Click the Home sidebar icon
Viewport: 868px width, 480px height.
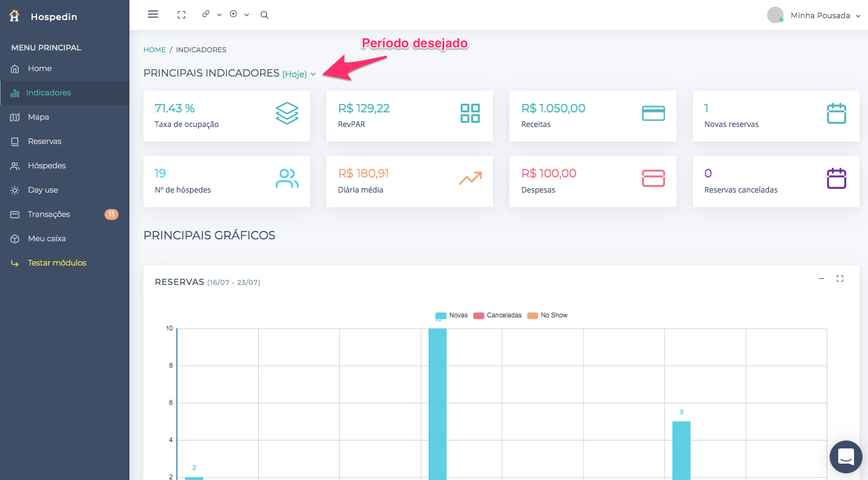click(x=15, y=69)
